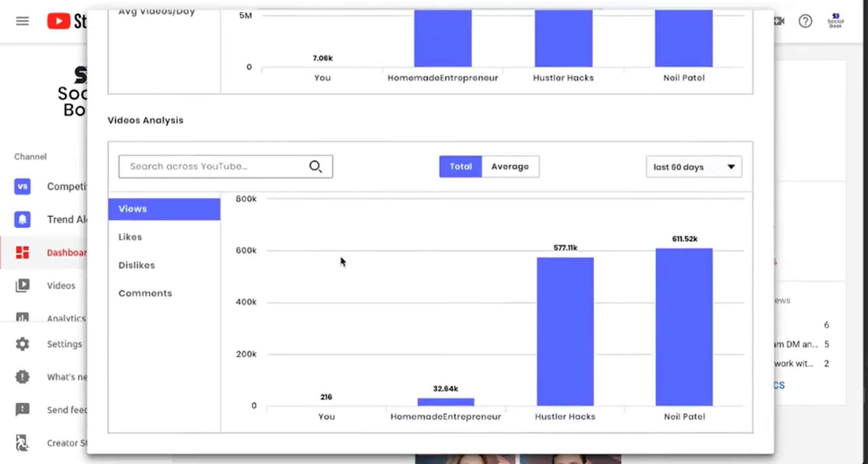This screenshot has width=868, height=464.
Task: Click the Hustler Hacks label in Views chart
Action: pos(565,417)
